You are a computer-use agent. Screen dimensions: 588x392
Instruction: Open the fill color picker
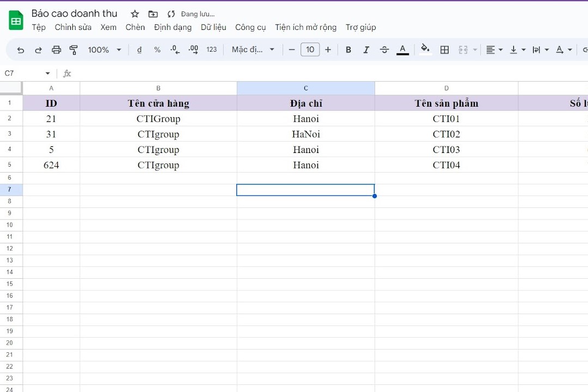point(425,49)
